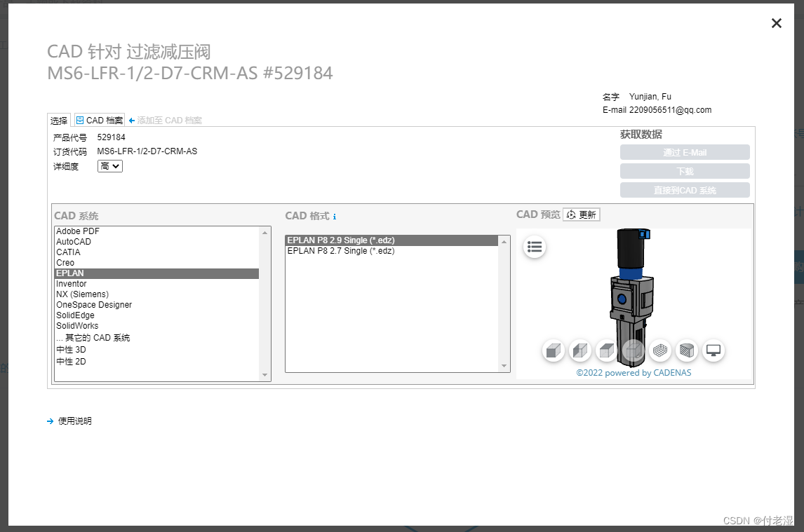Image resolution: width=804 pixels, height=532 pixels.
Task: Open the preview options list icon
Action: click(534, 247)
